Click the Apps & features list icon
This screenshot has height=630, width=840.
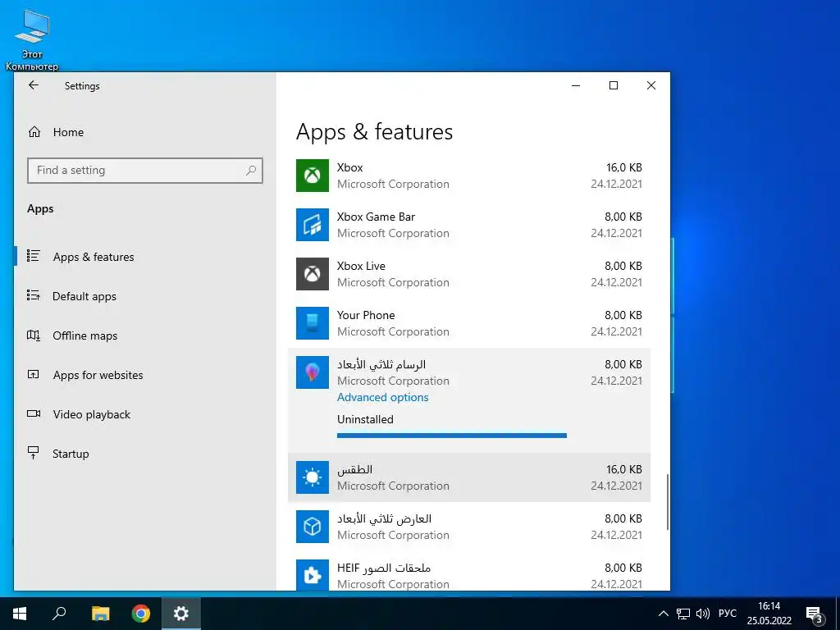click(x=33, y=256)
